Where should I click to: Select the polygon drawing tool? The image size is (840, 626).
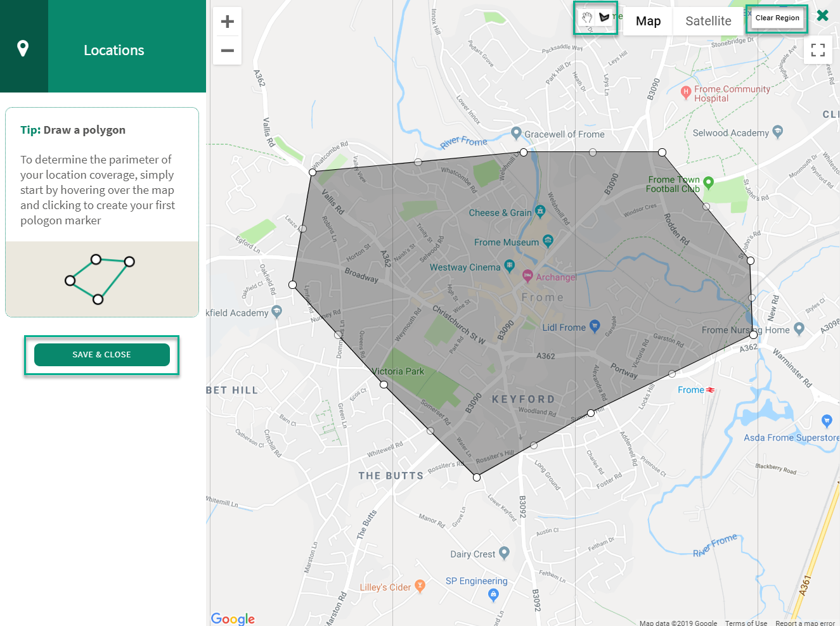(x=604, y=18)
